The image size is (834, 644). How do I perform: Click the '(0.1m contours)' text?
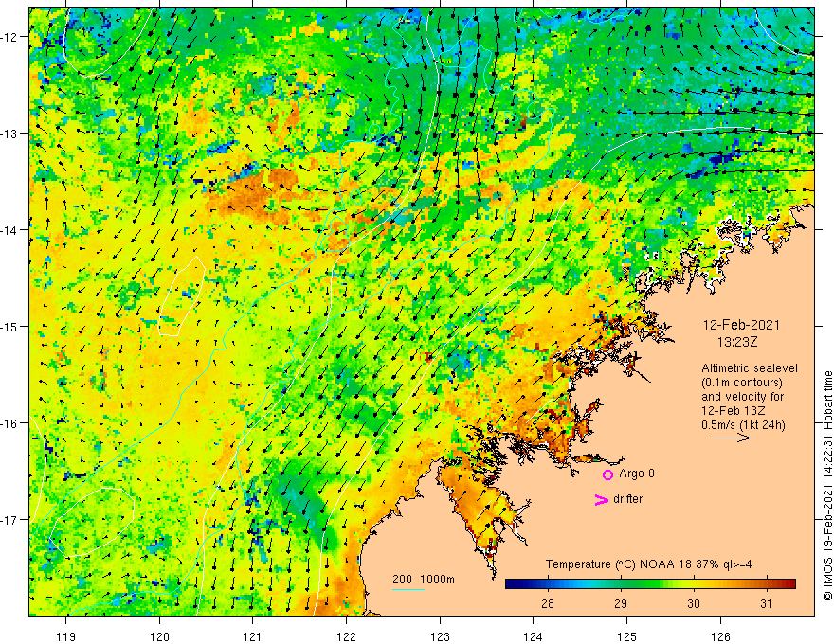[742, 383]
